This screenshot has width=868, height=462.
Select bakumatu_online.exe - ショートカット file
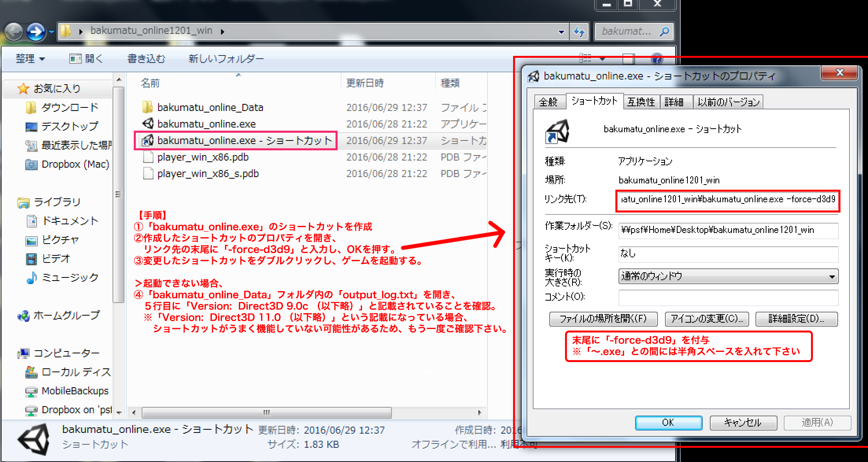pos(235,140)
